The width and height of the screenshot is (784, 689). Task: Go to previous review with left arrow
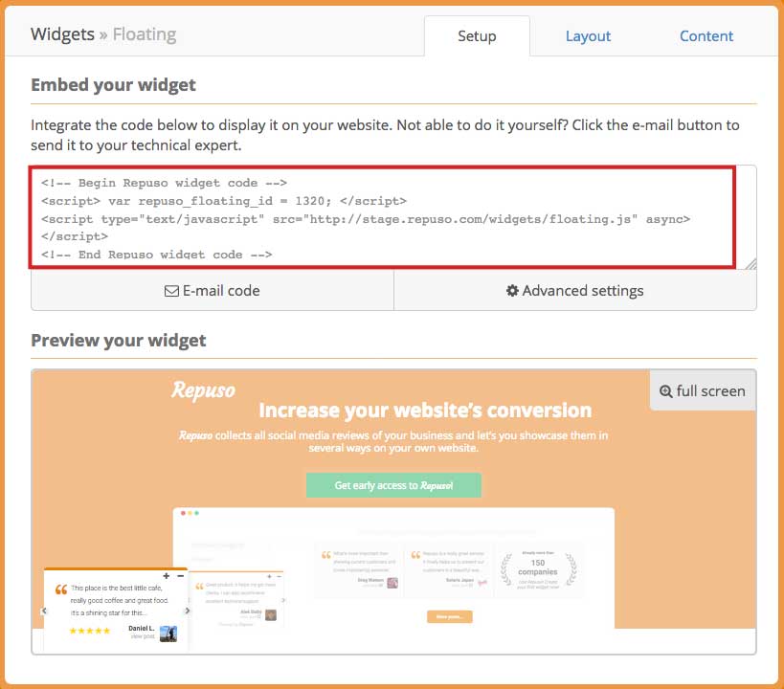(x=44, y=611)
